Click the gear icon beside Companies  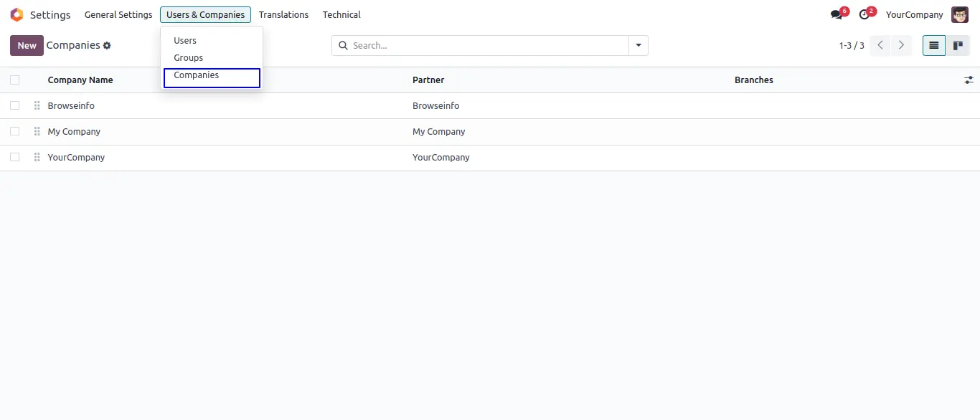tap(107, 46)
